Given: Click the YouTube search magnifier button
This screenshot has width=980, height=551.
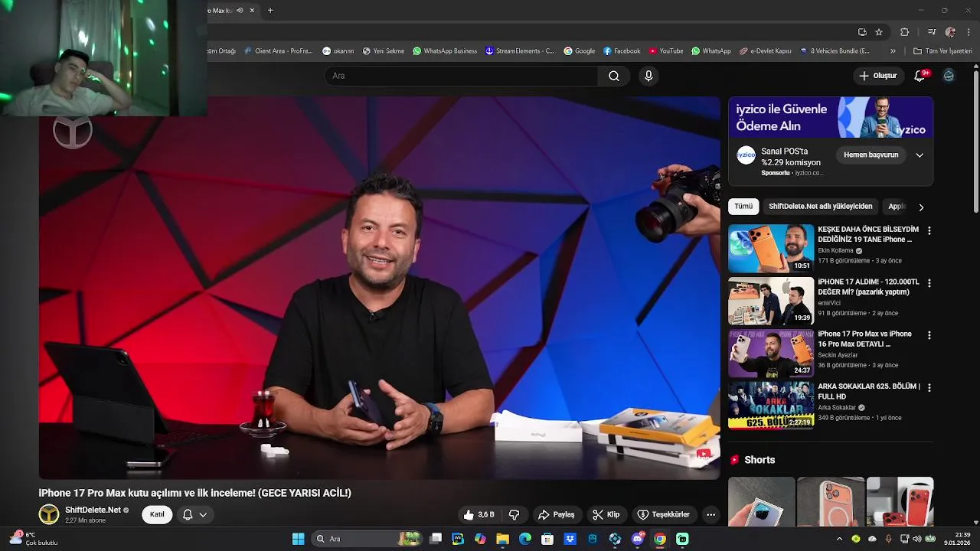Looking at the screenshot, I should point(614,76).
